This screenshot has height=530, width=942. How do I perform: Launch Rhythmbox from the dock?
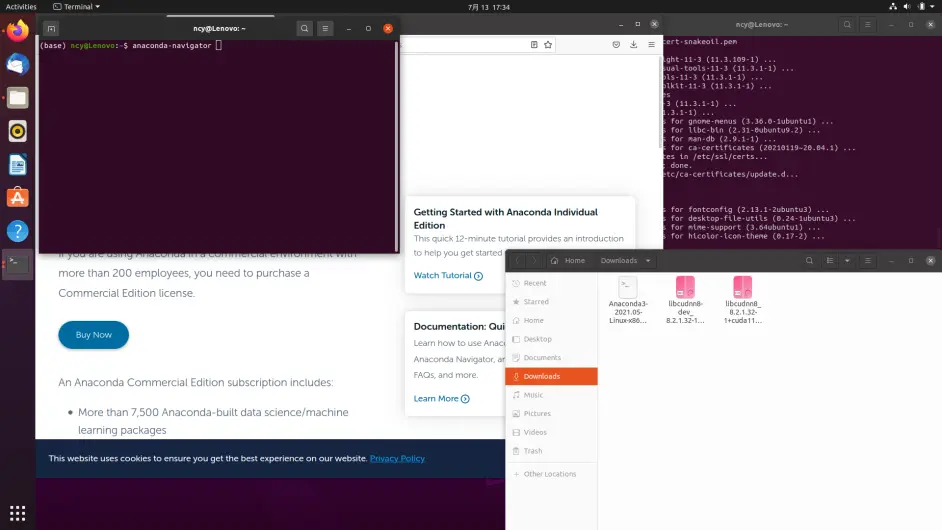pos(17,131)
